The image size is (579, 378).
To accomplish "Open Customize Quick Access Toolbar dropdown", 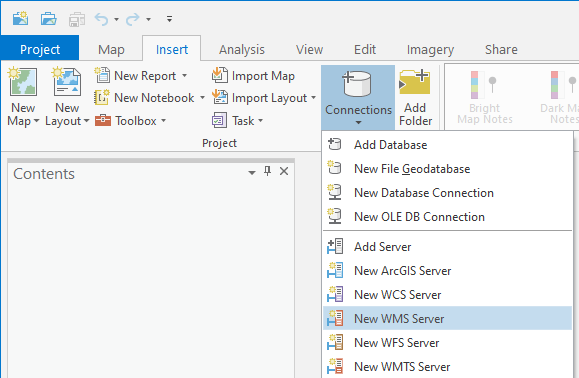I will coord(169,19).
